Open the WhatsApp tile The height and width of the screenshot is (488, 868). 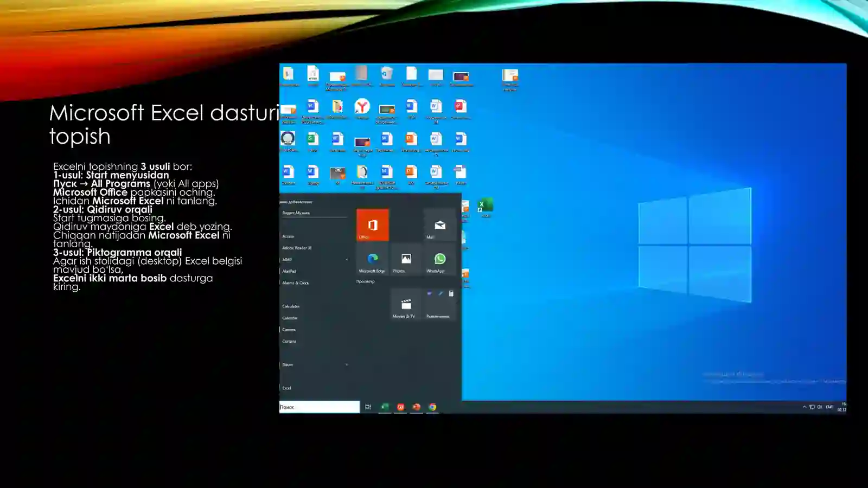[x=439, y=259]
